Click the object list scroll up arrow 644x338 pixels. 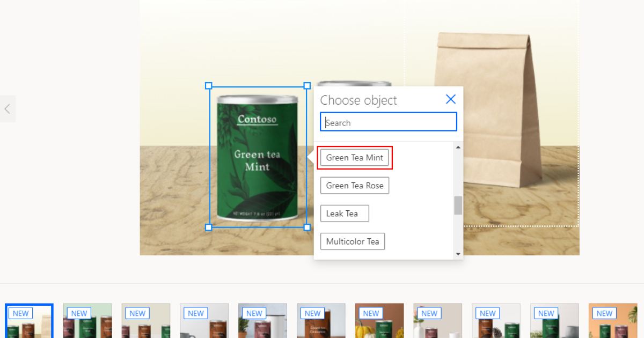coord(458,148)
